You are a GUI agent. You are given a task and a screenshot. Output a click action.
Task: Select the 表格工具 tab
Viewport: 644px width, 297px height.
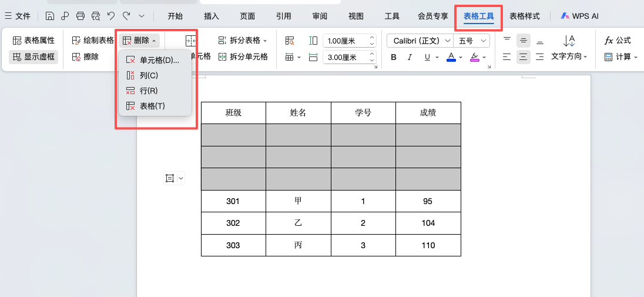[x=479, y=16]
